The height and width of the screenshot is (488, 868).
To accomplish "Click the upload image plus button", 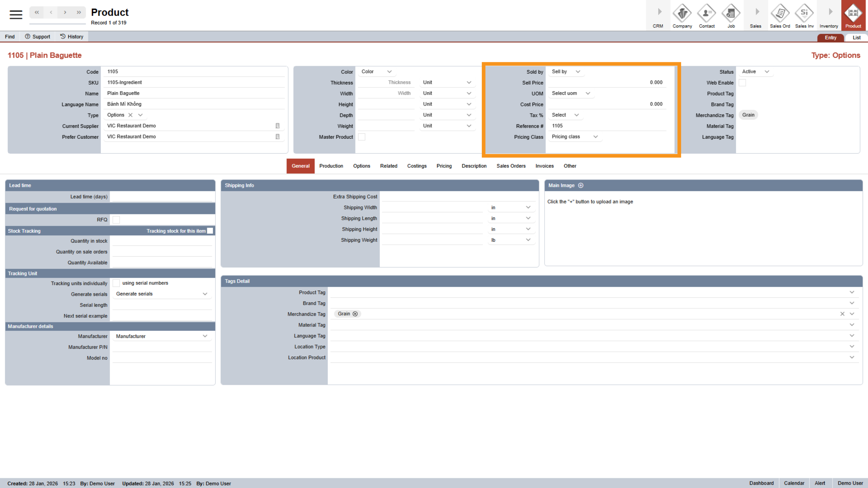I will tap(581, 185).
